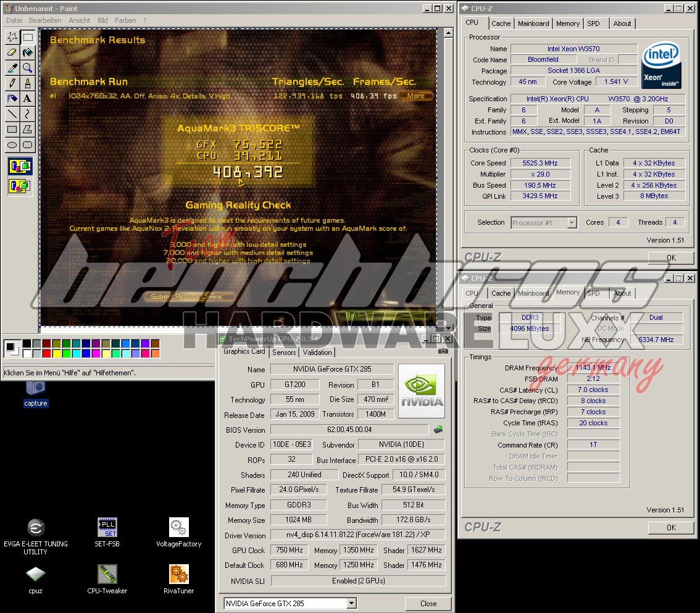The height and width of the screenshot is (613, 700).
Task: Activate the Pick Color eyedropper tool
Action: [x=12, y=68]
